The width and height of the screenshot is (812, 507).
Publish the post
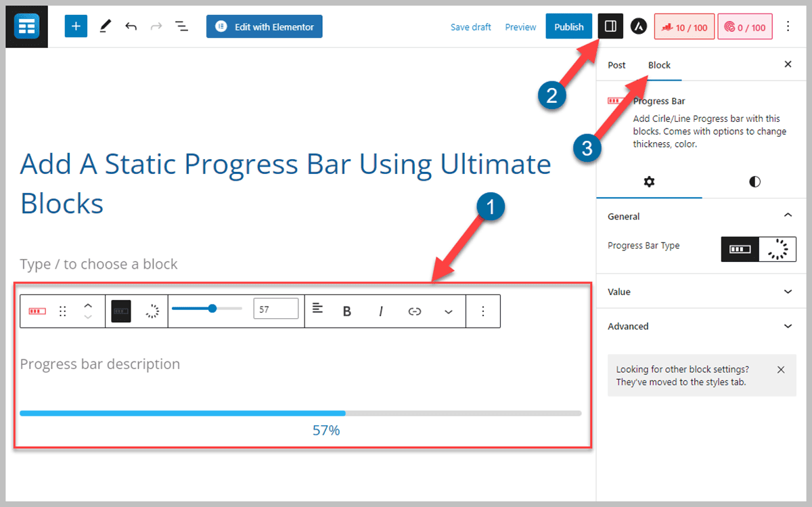[568, 26]
